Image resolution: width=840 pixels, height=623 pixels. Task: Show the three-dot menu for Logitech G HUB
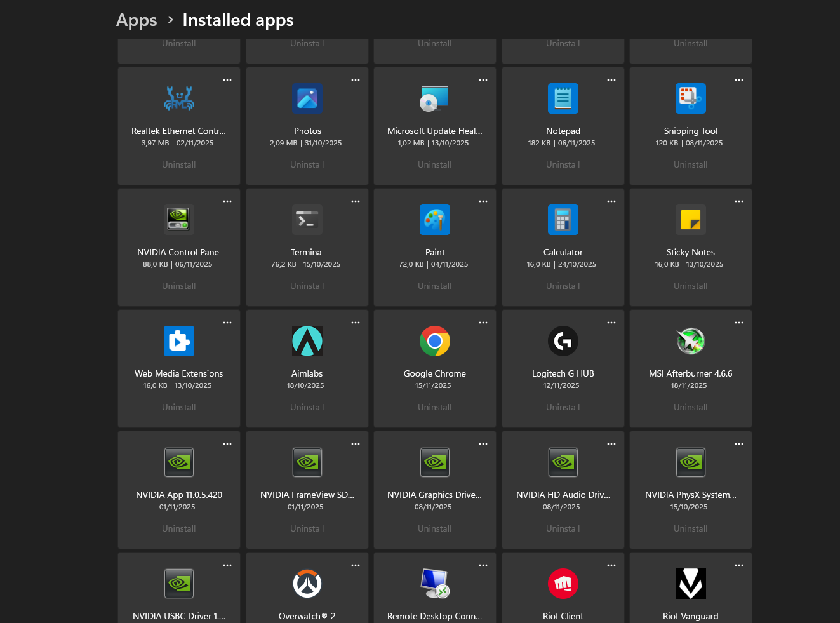[611, 323]
